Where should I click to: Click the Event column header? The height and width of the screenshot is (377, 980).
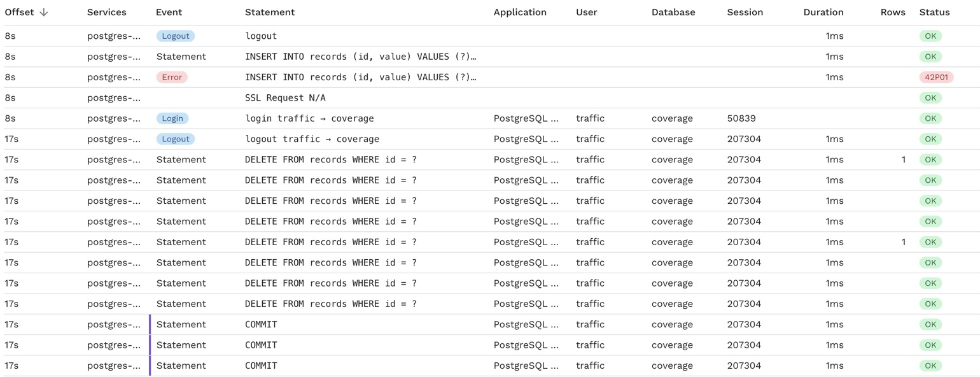169,12
